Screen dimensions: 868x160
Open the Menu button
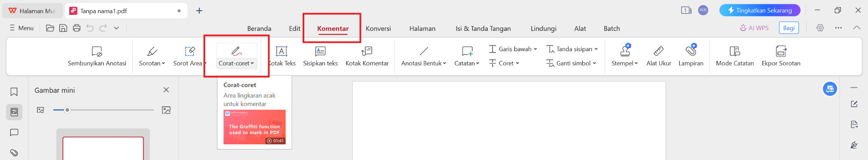(22, 28)
